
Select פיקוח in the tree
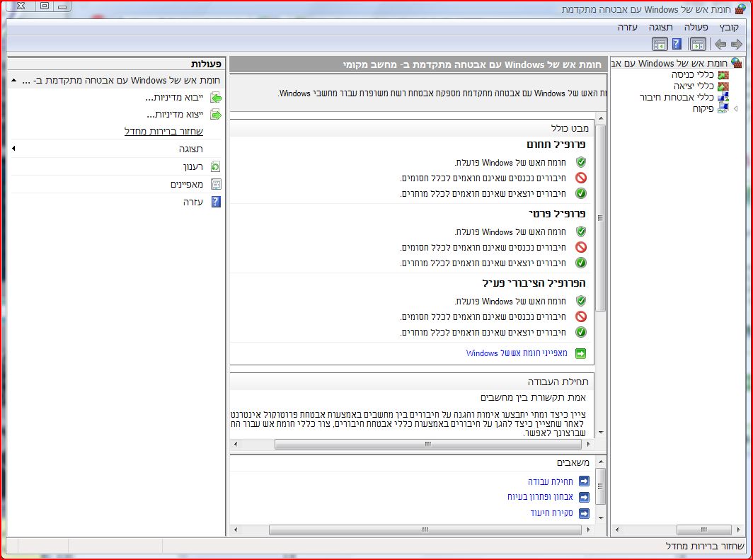point(703,109)
